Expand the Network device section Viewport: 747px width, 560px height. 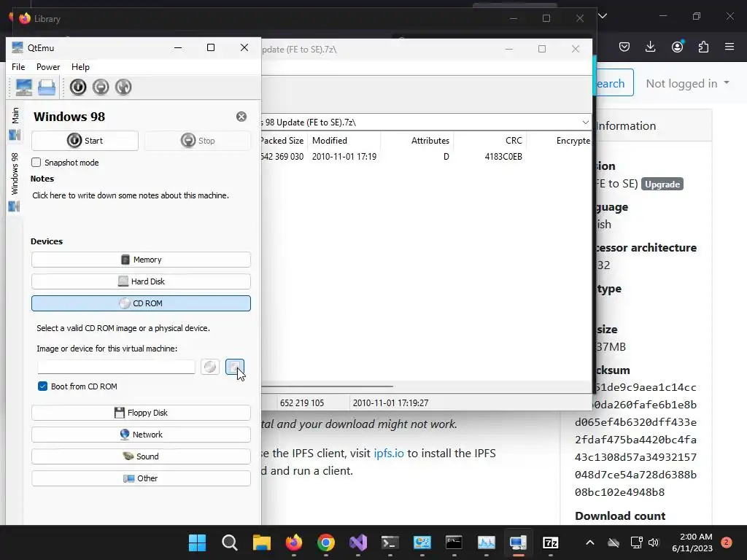(x=141, y=435)
